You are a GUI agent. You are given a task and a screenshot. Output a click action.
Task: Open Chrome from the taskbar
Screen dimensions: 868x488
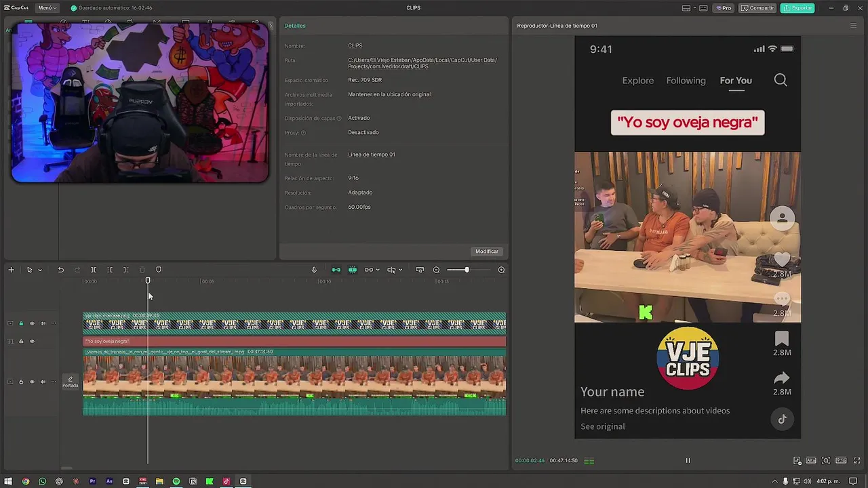pyautogui.click(x=26, y=481)
